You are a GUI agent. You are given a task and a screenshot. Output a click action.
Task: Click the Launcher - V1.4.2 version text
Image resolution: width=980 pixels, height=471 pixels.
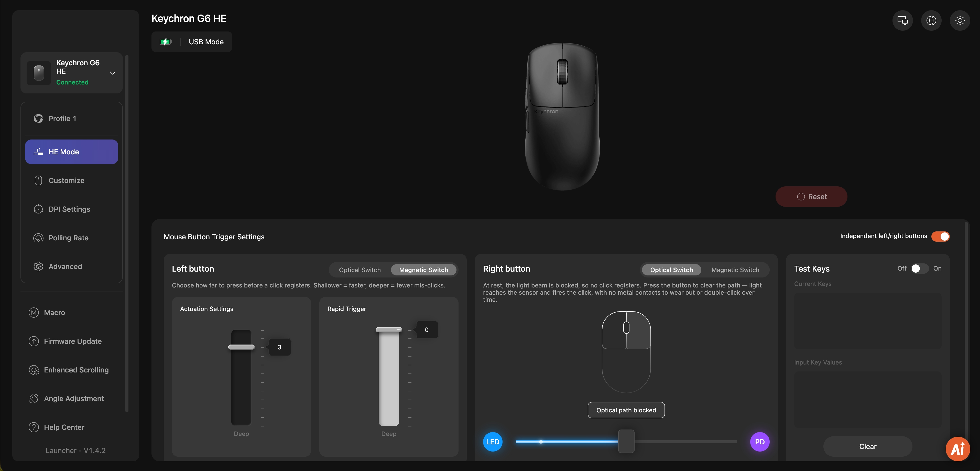coord(76,451)
